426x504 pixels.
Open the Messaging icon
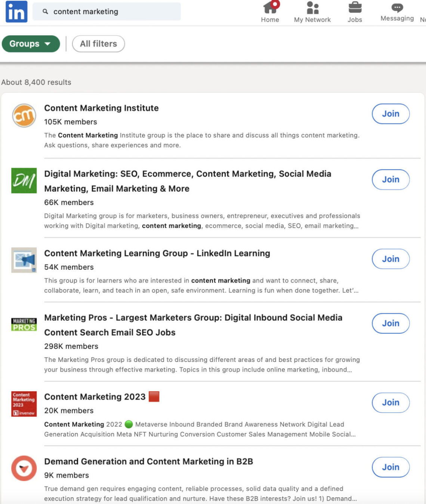tap(397, 7)
